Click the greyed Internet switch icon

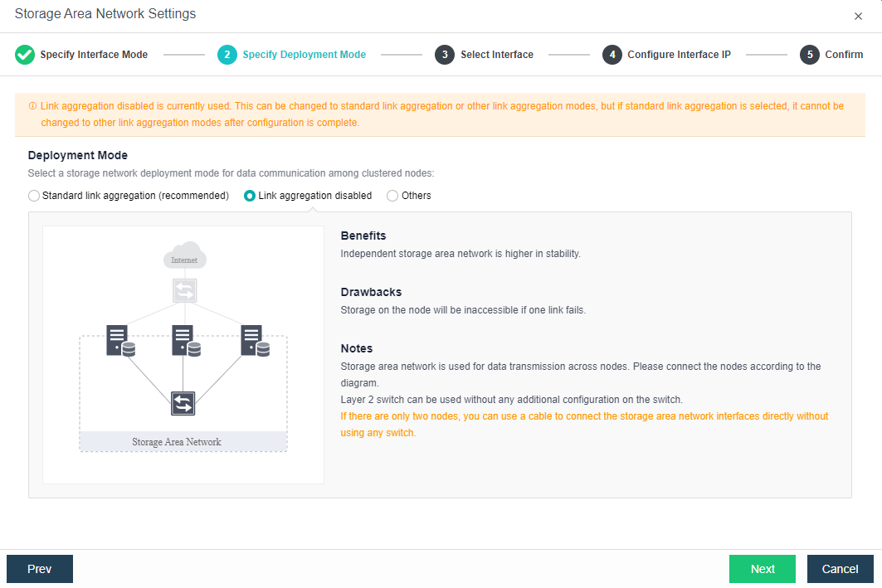tap(184, 291)
